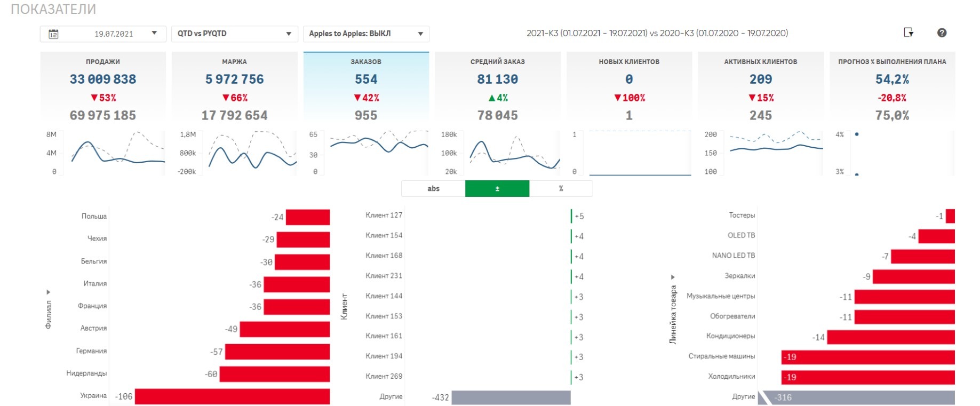
Task: Switch chart view to % mode
Action: click(561, 188)
